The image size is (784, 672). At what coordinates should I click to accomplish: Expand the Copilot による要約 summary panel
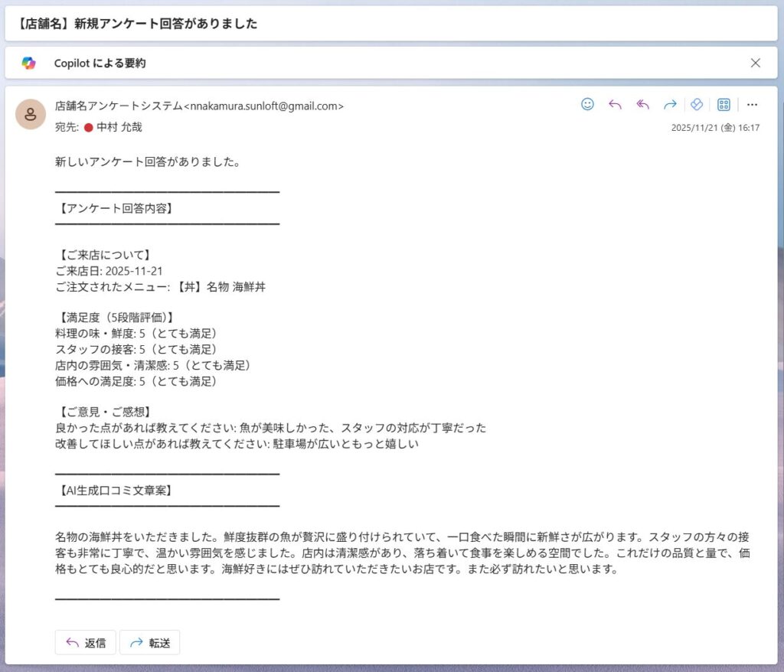click(100, 64)
